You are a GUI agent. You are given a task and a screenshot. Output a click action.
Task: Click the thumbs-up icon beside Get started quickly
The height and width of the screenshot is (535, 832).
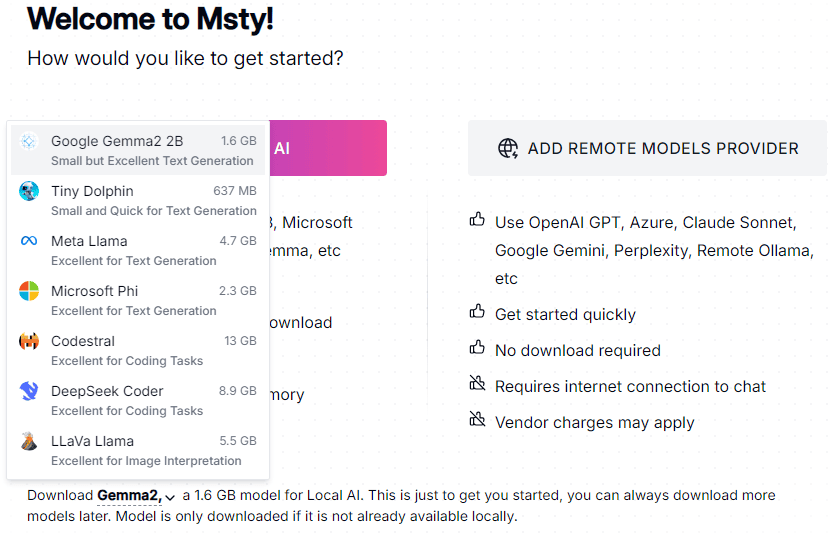point(477,313)
